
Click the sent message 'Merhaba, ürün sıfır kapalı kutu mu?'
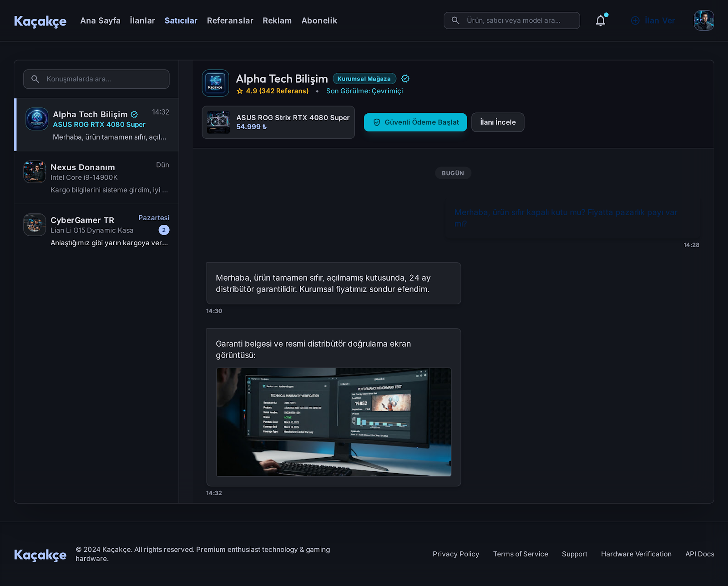572,218
